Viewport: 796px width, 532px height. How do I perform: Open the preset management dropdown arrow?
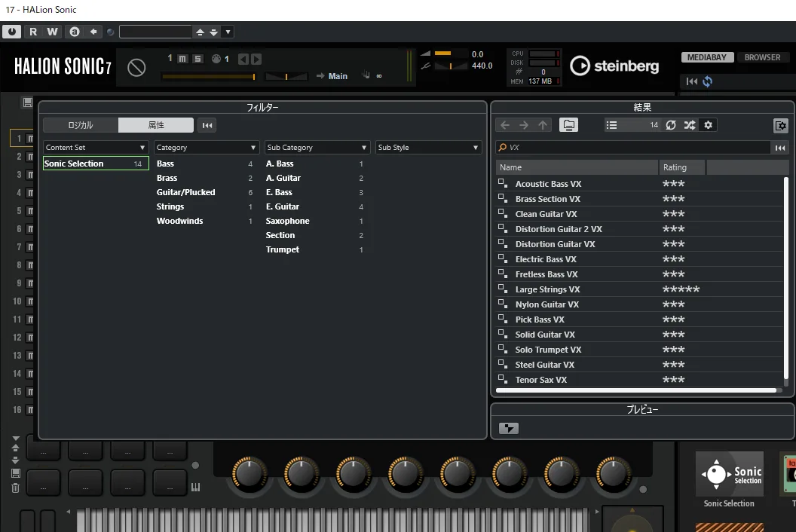pos(228,32)
